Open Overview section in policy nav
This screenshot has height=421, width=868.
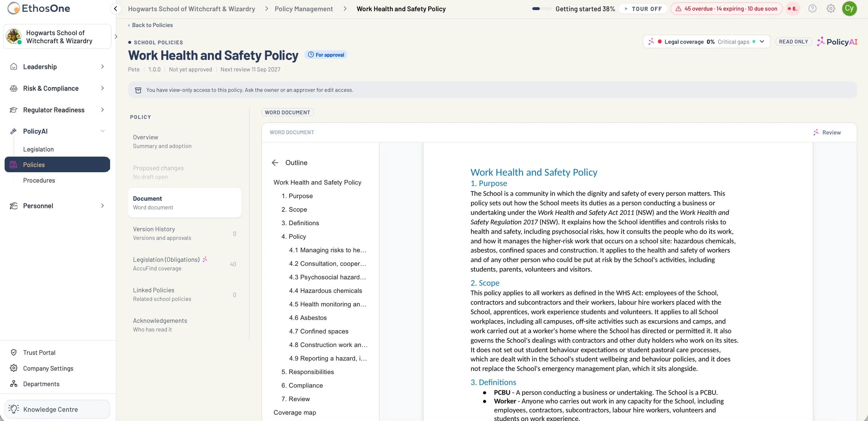coord(184,142)
